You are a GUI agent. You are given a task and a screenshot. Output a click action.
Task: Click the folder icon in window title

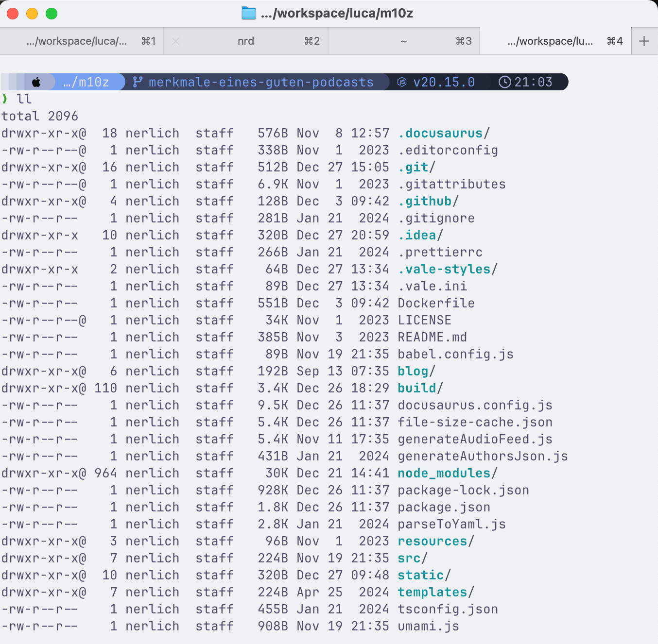coord(249,13)
